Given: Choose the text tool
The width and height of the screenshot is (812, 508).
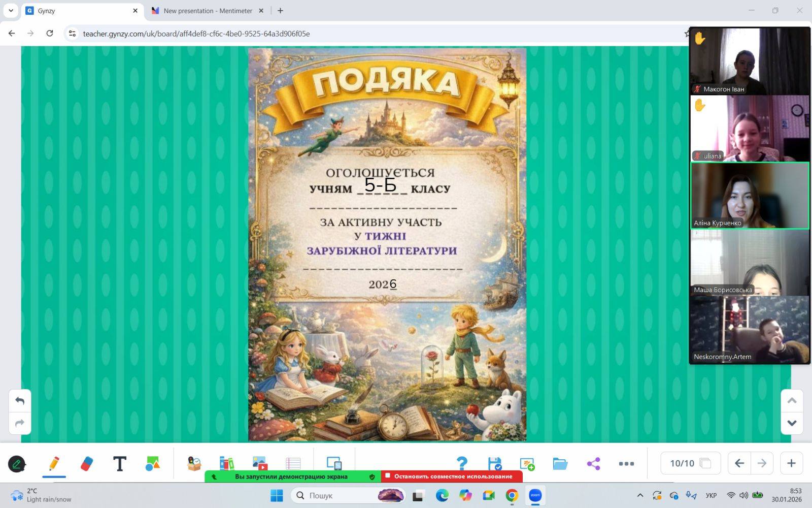Looking at the screenshot, I should (120, 463).
